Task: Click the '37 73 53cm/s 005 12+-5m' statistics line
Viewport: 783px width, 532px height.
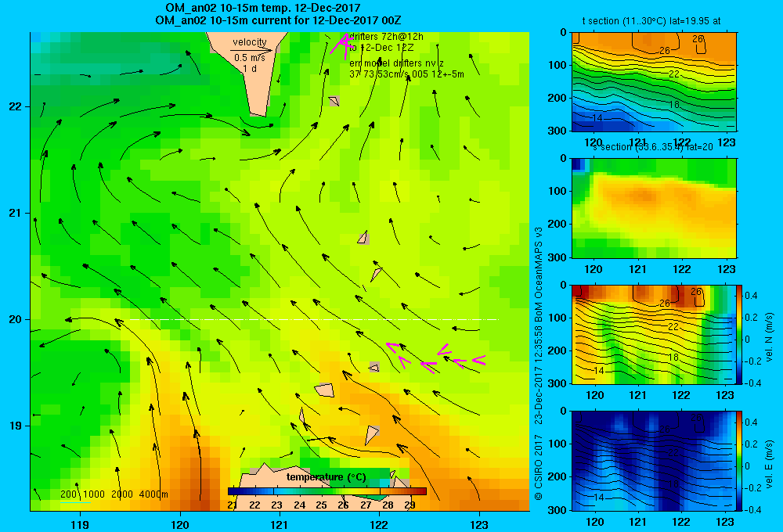Action: 406,74
